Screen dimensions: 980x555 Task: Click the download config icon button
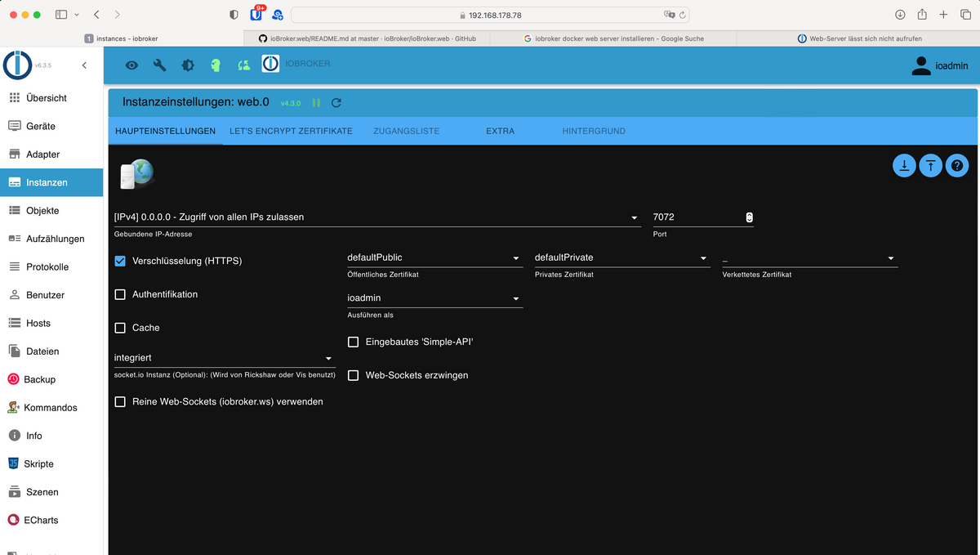pyautogui.click(x=904, y=165)
